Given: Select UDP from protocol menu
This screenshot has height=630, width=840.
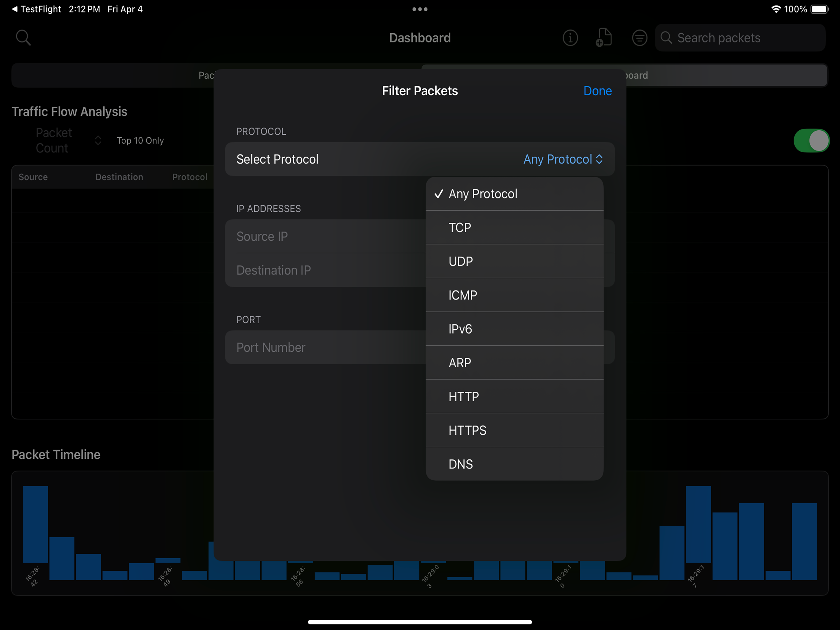Looking at the screenshot, I should [x=514, y=261].
